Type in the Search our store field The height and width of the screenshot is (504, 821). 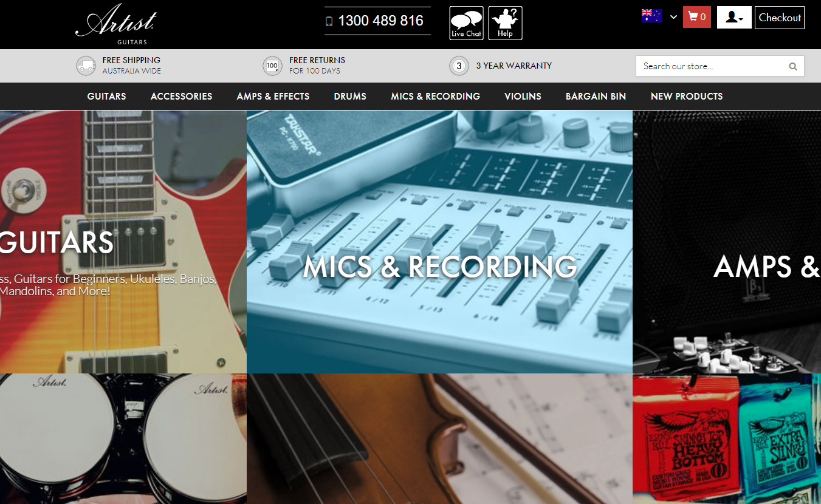point(711,66)
